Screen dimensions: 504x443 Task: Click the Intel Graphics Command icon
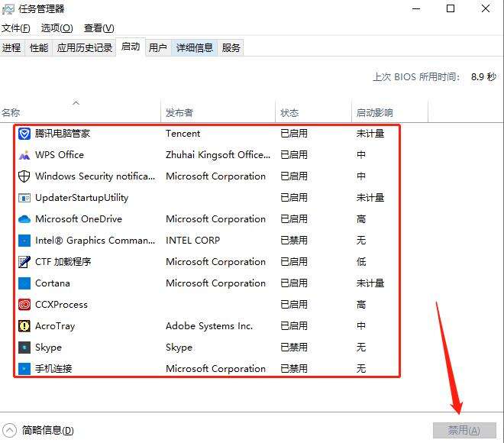24,241
